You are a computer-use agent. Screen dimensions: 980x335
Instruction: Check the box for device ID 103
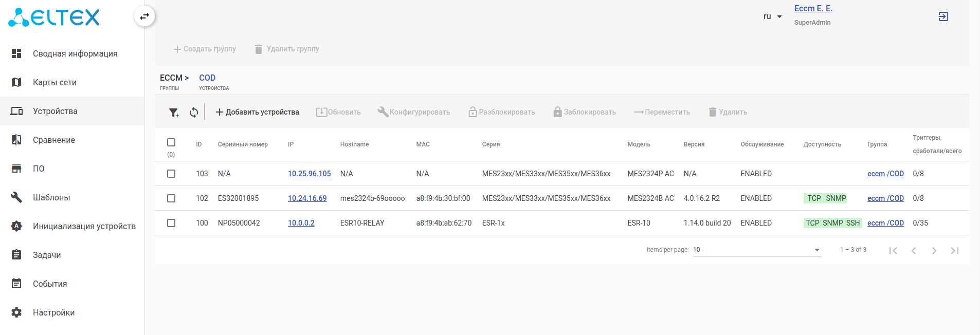pyautogui.click(x=171, y=174)
